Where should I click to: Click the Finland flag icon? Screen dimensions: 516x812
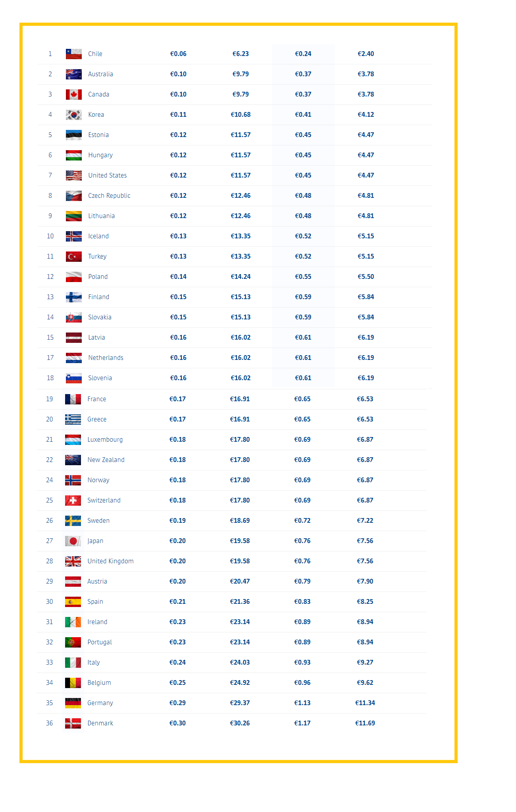coord(74,297)
